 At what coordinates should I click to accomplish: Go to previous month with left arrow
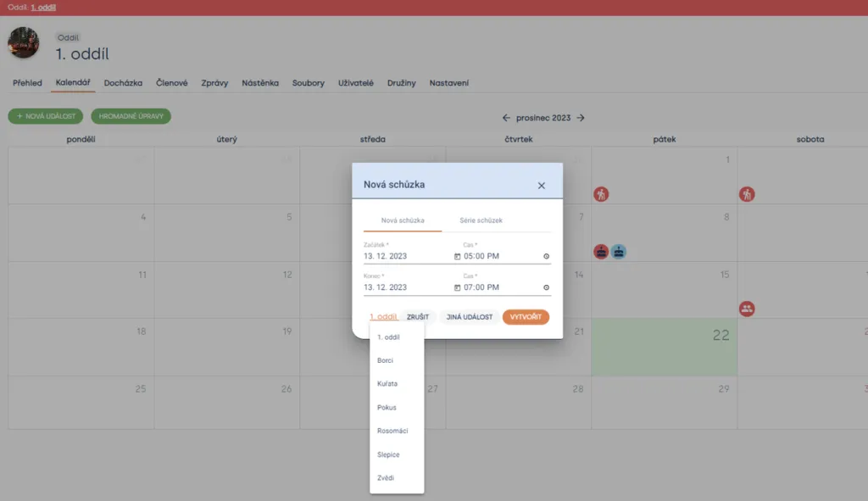click(x=506, y=118)
